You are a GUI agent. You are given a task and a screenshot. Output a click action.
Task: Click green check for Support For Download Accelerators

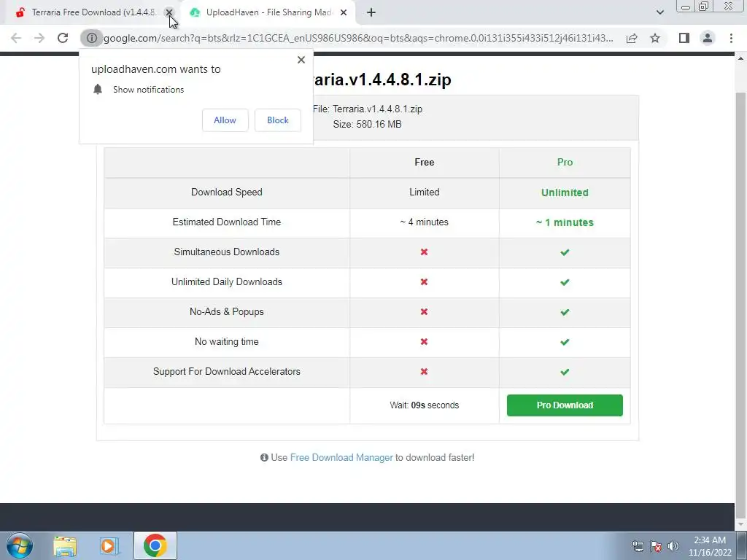tap(565, 372)
